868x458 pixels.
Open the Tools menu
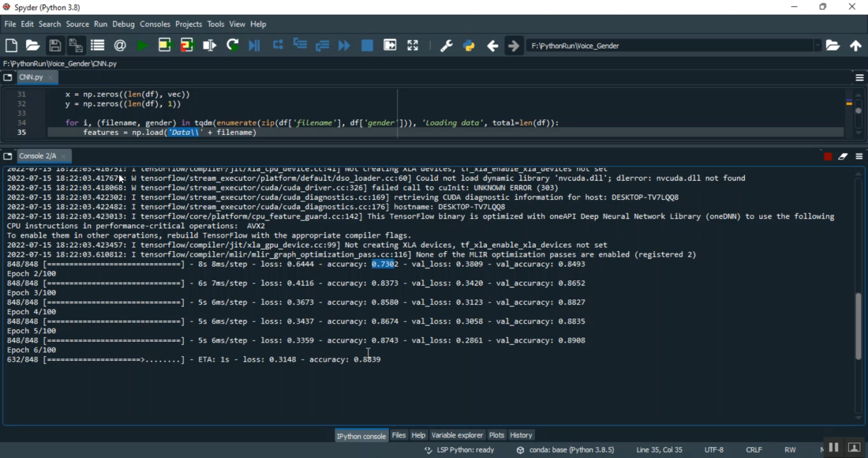point(215,24)
